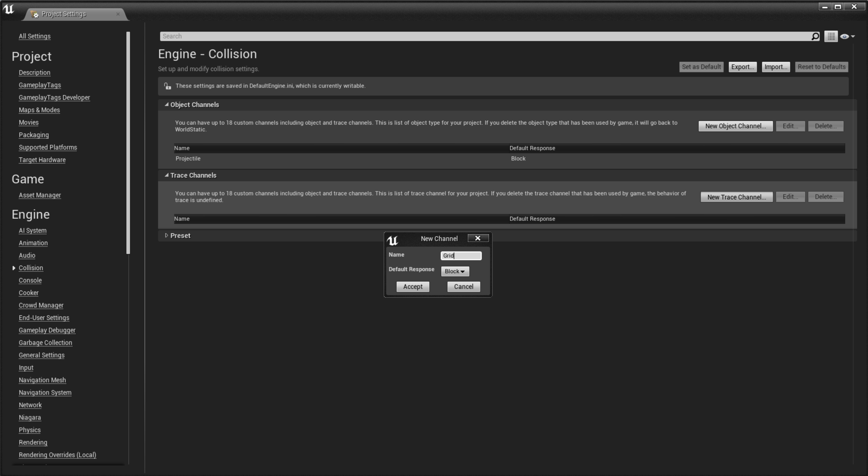Click the search magnifier icon
Screen dimensions: 868x476
tap(815, 36)
